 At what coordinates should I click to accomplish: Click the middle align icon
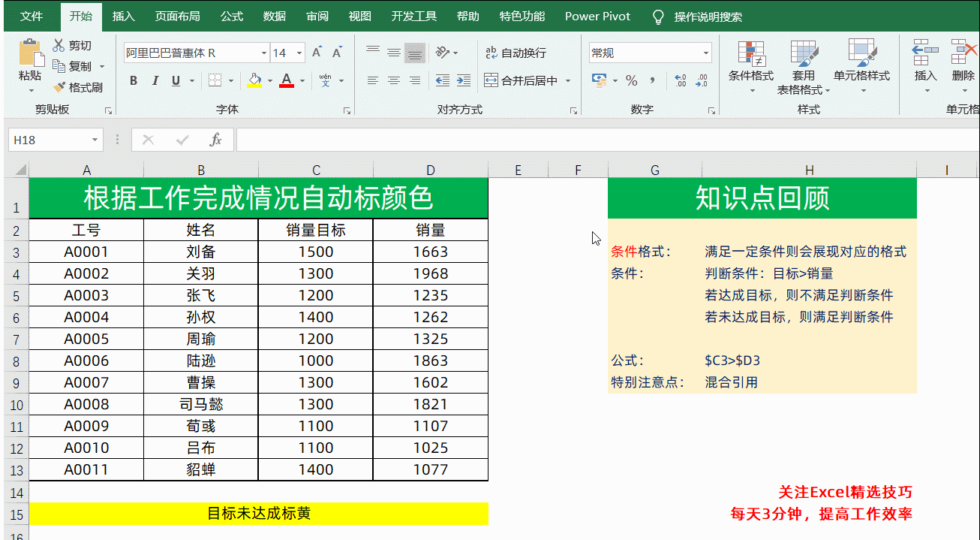click(393, 53)
